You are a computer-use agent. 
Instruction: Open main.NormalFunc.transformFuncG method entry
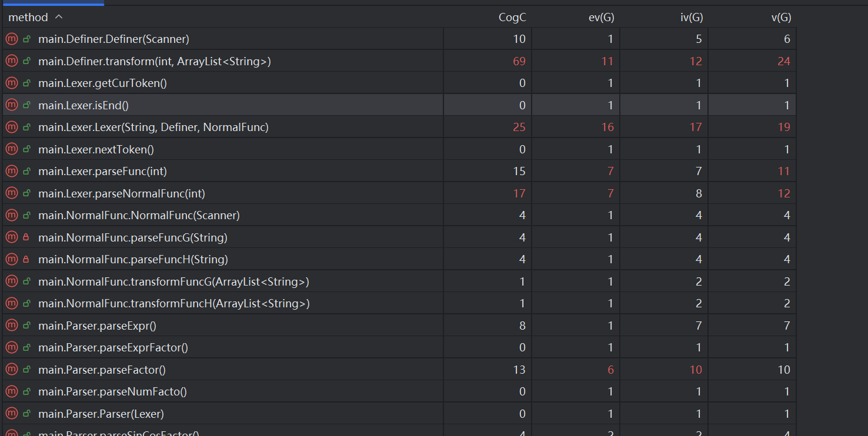click(173, 282)
